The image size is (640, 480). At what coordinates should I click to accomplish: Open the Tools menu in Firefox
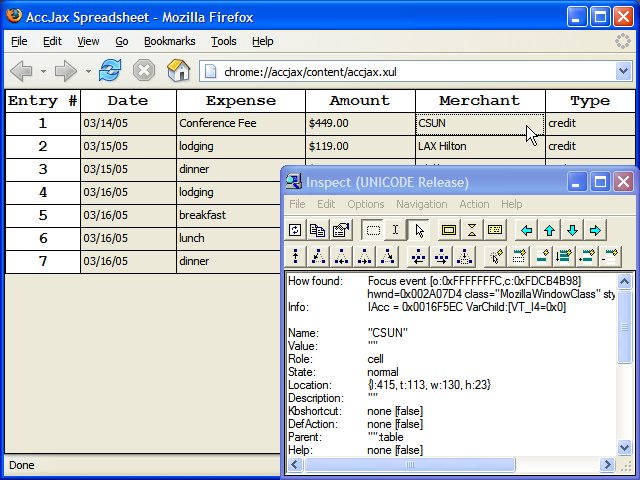pyautogui.click(x=224, y=41)
